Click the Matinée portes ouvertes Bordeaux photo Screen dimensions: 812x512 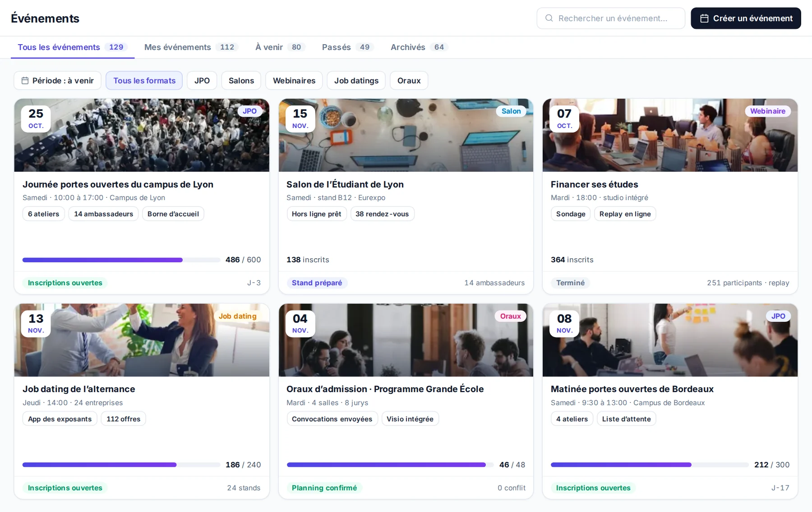pyautogui.click(x=670, y=340)
